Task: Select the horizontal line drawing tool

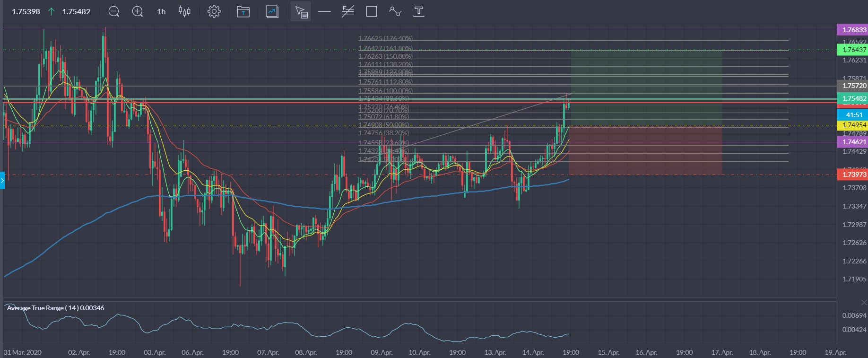Action: coord(324,11)
